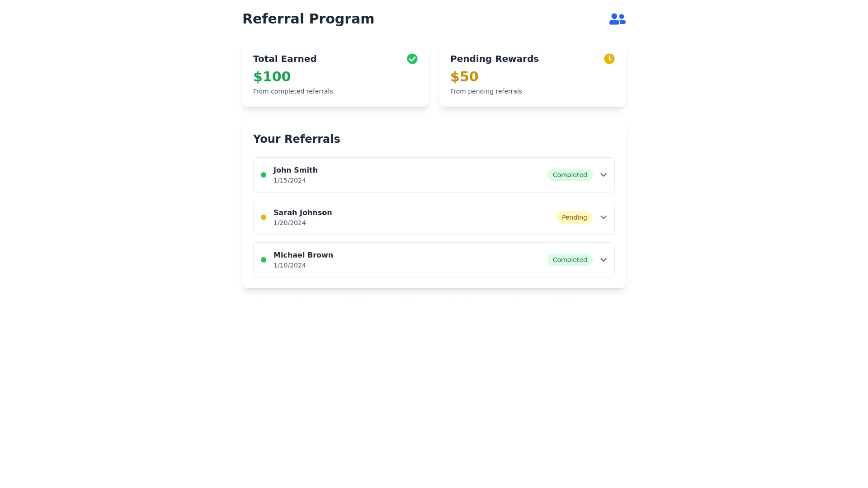The image size is (868, 488).
Task: Click the yellow clock icon on Pending Rewards
Action: point(609,59)
